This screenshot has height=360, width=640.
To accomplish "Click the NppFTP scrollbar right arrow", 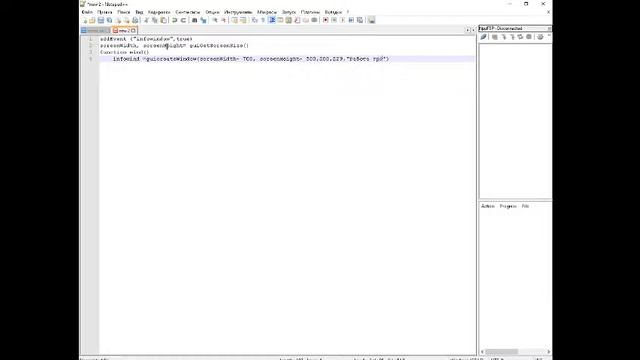I will (x=549, y=351).
